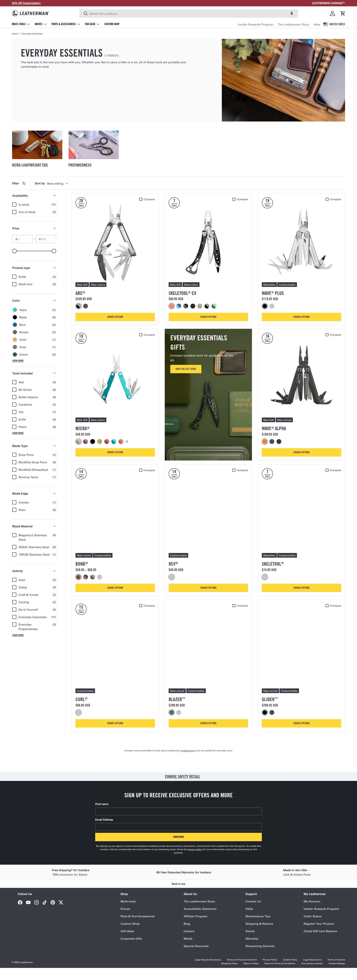
Task: Collapse the Availability filter section
Action: pyautogui.click(x=54, y=196)
